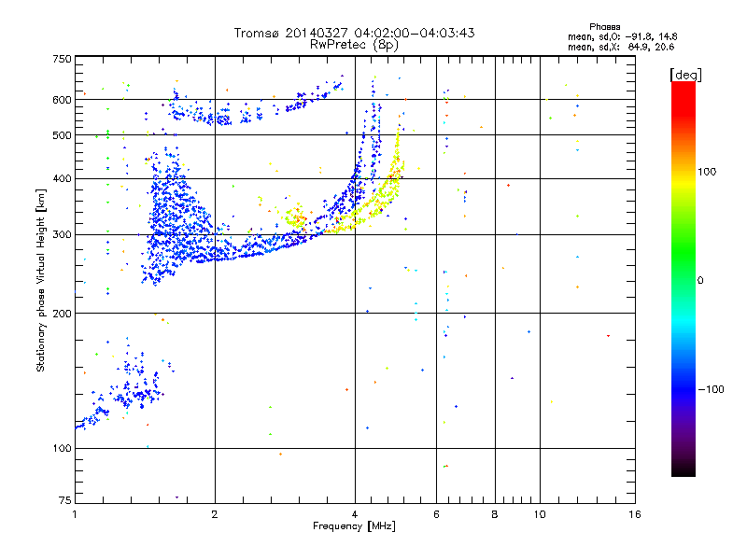Select the 'RwPretec (8p)' subtitle text
This screenshot has width=747, height=560.
pos(354,45)
